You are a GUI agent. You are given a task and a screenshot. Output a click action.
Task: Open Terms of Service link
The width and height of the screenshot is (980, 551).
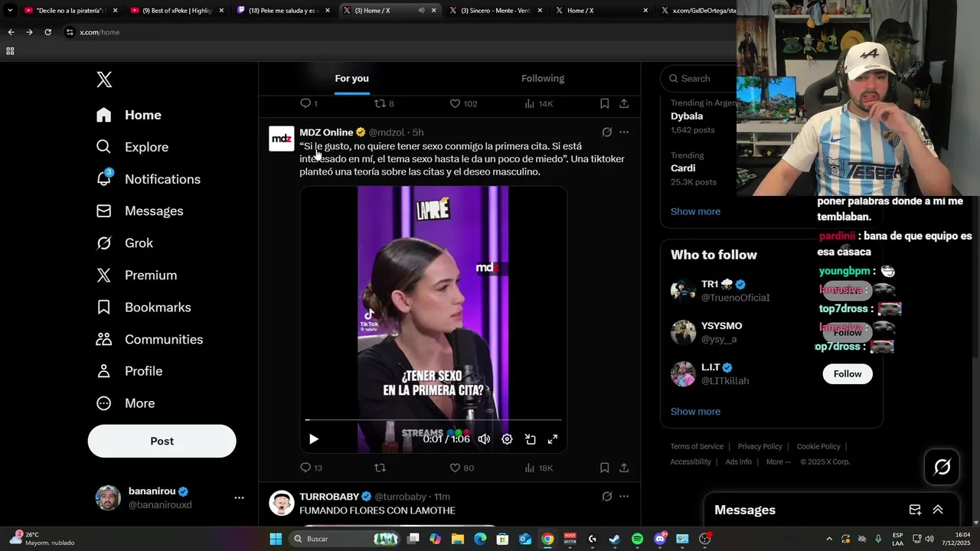697,446
